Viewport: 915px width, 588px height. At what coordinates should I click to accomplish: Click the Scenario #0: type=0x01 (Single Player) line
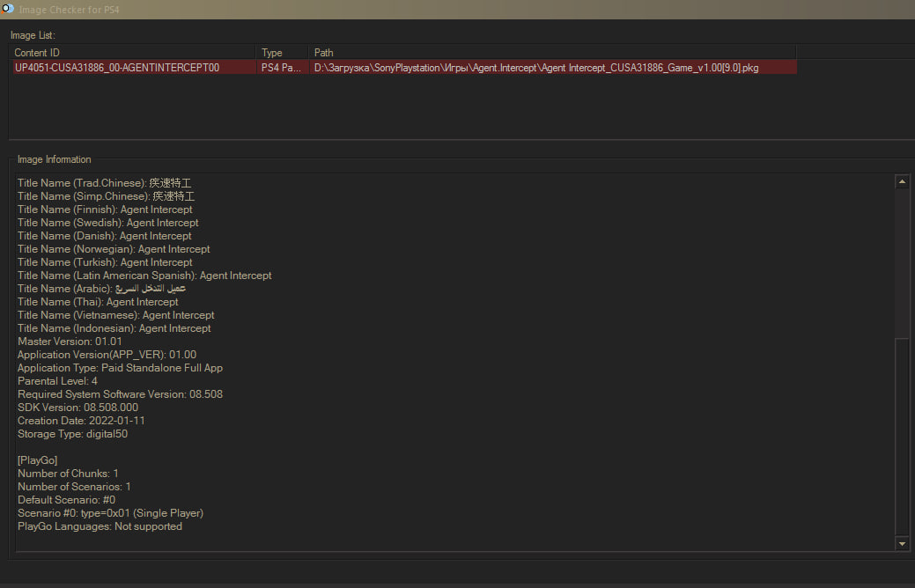[x=110, y=513]
